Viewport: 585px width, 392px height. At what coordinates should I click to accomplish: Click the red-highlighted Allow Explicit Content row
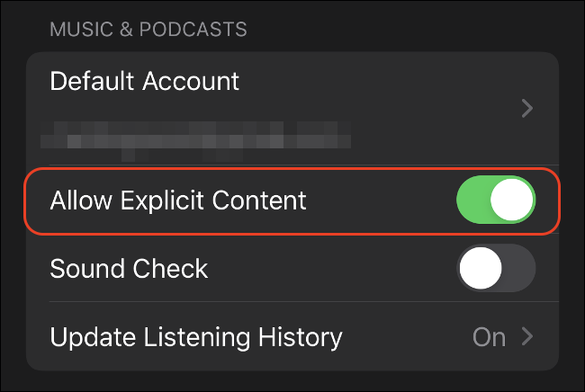[x=292, y=200]
